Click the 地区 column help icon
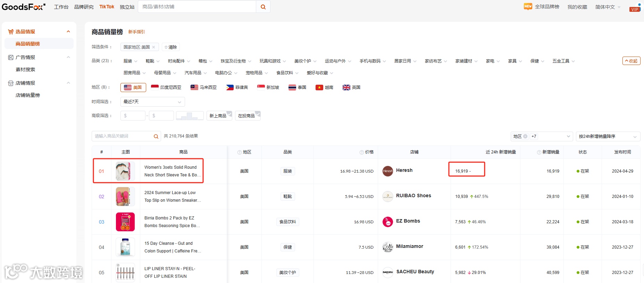Viewport: 644px width, 283px height. pyautogui.click(x=239, y=152)
